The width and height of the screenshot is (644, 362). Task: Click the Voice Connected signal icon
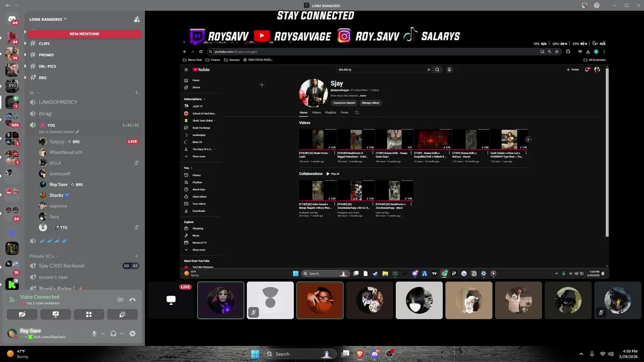click(x=12, y=300)
